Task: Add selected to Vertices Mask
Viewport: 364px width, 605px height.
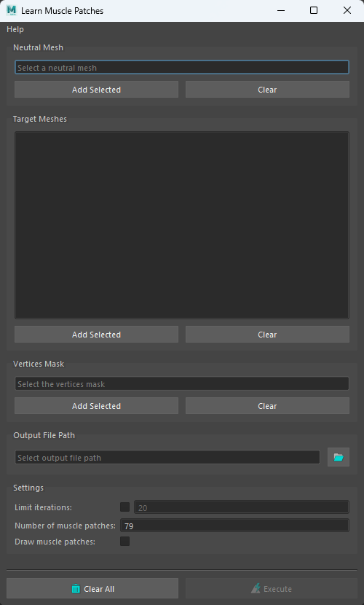Action: coord(96,406)
